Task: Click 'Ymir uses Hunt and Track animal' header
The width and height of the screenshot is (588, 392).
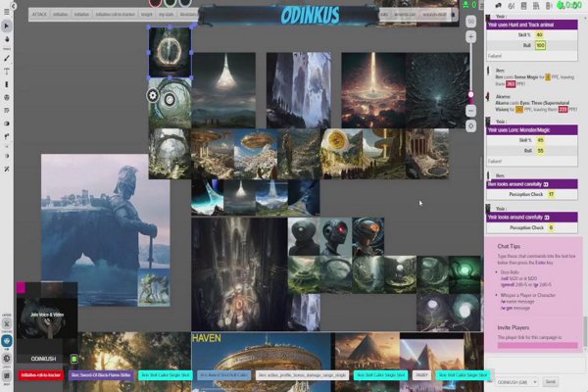Action: pyautogui.click(x=532, y=24)
